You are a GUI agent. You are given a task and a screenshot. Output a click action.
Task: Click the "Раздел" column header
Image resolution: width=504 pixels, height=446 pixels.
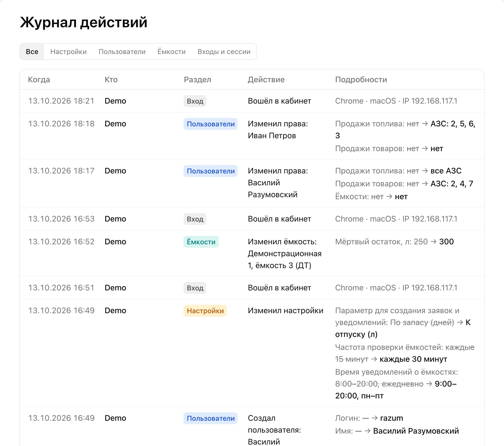(197, 80)
